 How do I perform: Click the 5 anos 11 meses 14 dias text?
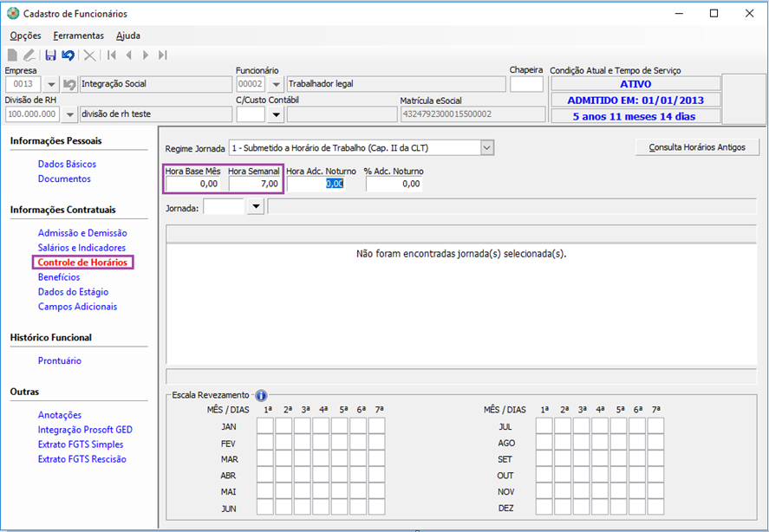tap(634, 116)
